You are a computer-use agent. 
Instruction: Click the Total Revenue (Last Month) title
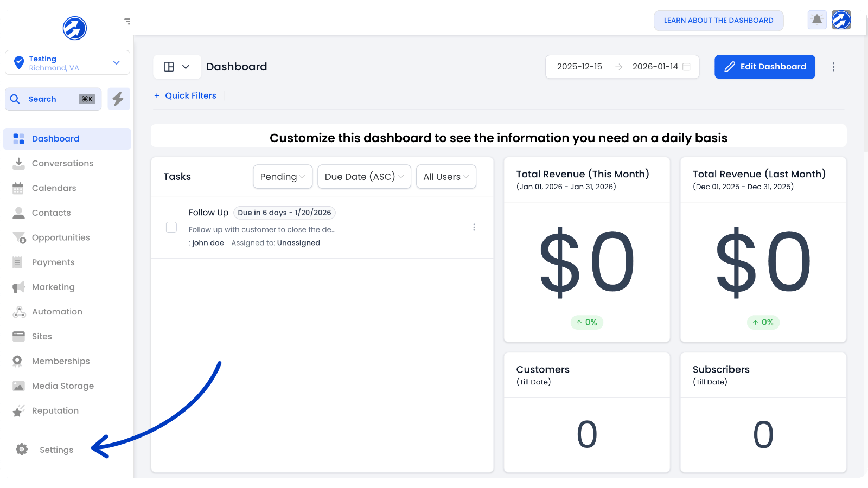759,174
